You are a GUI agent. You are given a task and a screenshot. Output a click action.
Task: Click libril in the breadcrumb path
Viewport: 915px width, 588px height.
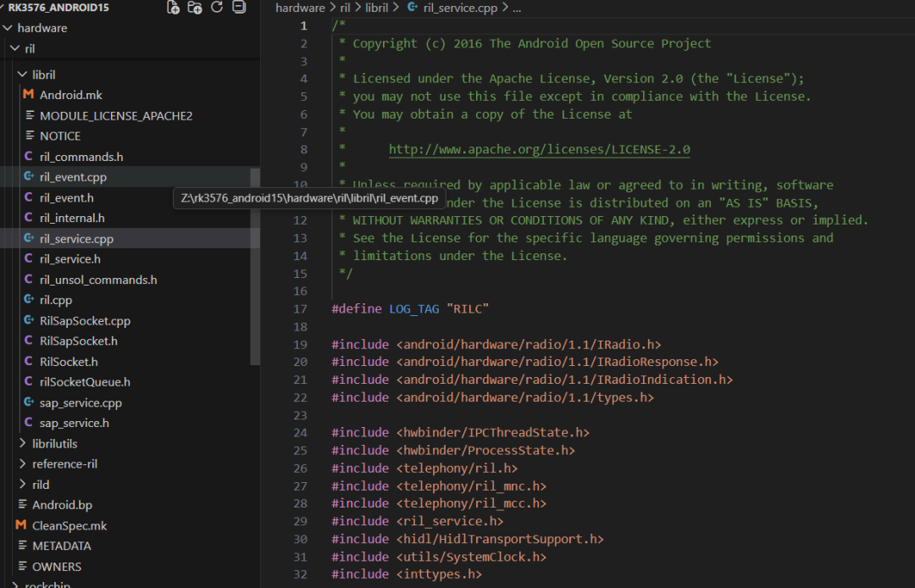tap(376, 8)
